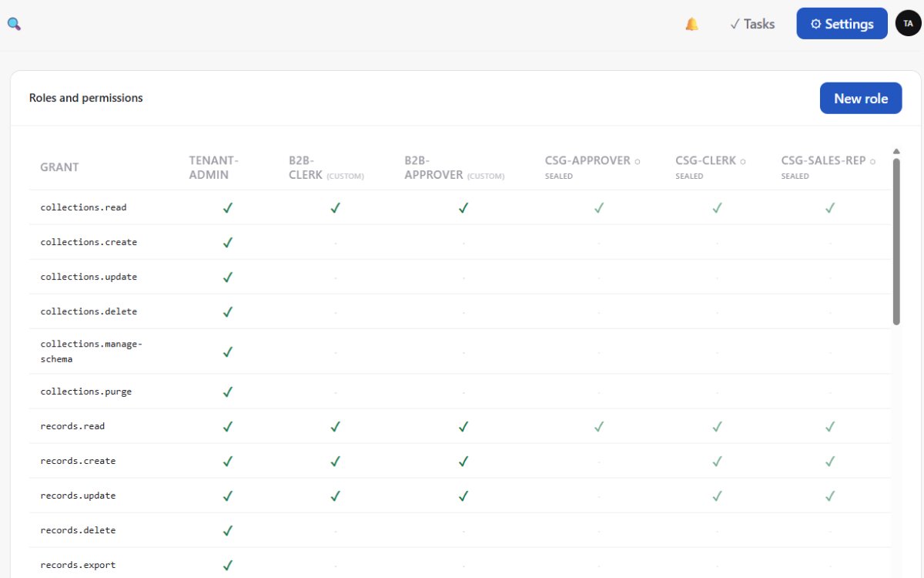Open the search magnifier icon
The width and height of the screenshot is (924, 578).
tap(14, 24)
